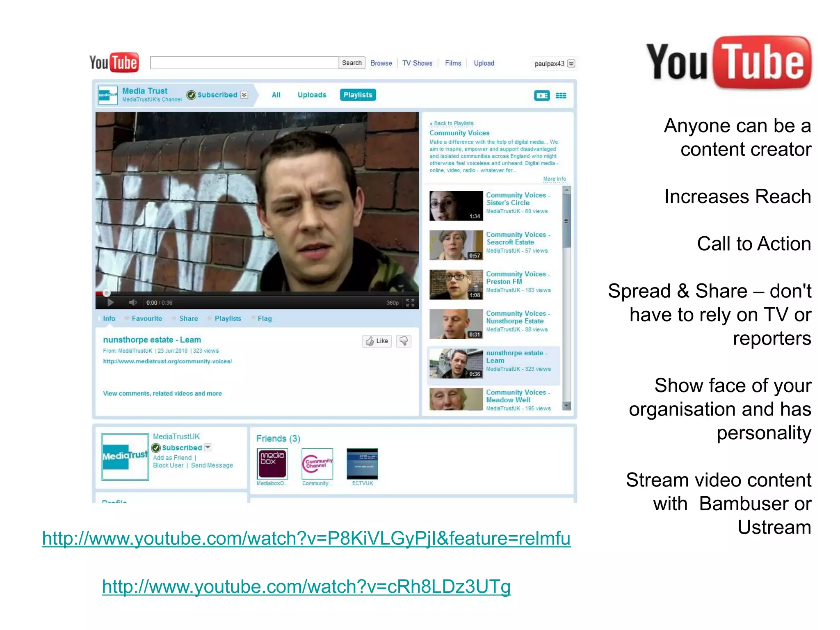Open Preston FM video thumbnail
Image resolution: width=840 pixels, height=630 pixels.
pyautogui.click(x=456, y=284)
